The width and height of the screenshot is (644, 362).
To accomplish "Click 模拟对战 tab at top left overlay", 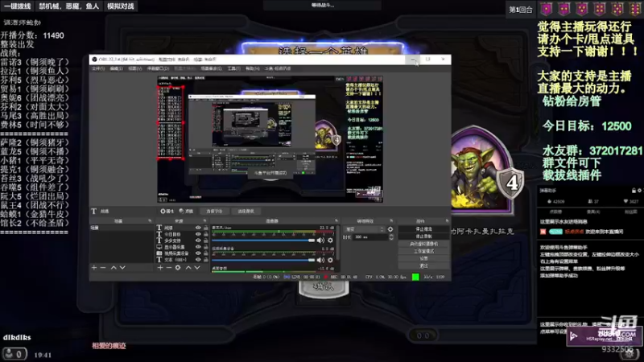I will tap(120, 6).
